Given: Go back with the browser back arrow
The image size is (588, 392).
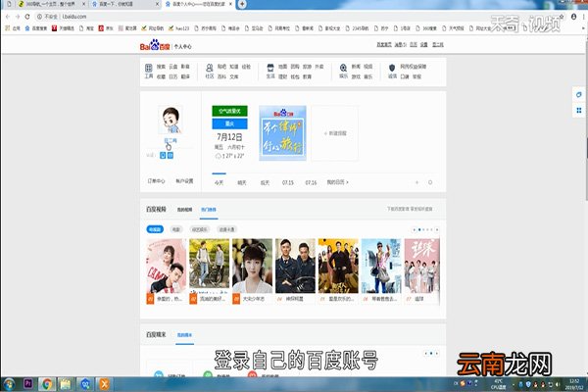Looking at the screenshot, I should [x=8, y=17].
